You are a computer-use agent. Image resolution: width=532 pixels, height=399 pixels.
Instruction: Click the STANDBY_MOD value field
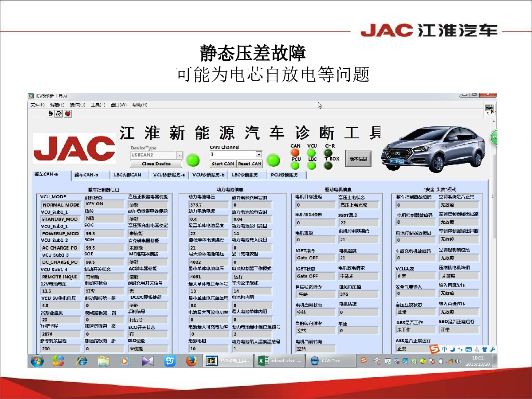tap(60, 219)
